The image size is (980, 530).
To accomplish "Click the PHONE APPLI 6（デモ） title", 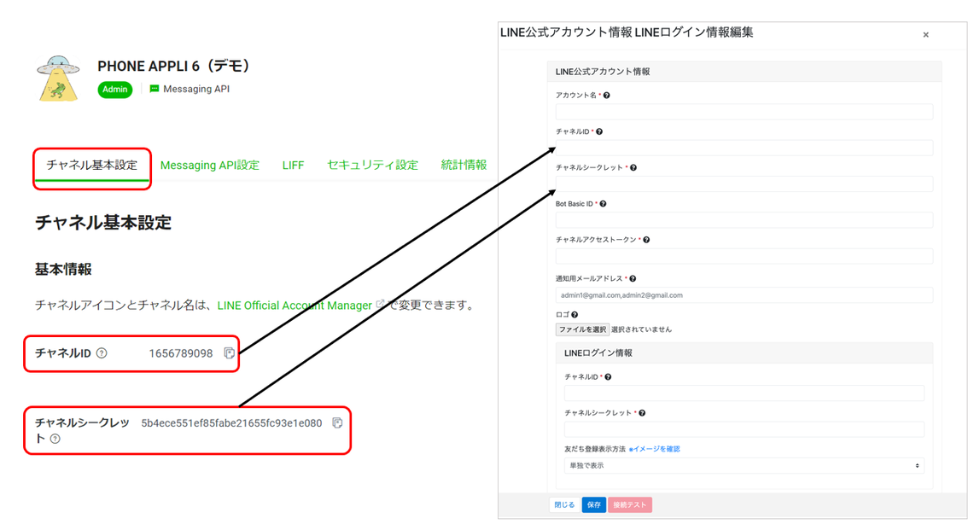I will (x=174, y=66).
